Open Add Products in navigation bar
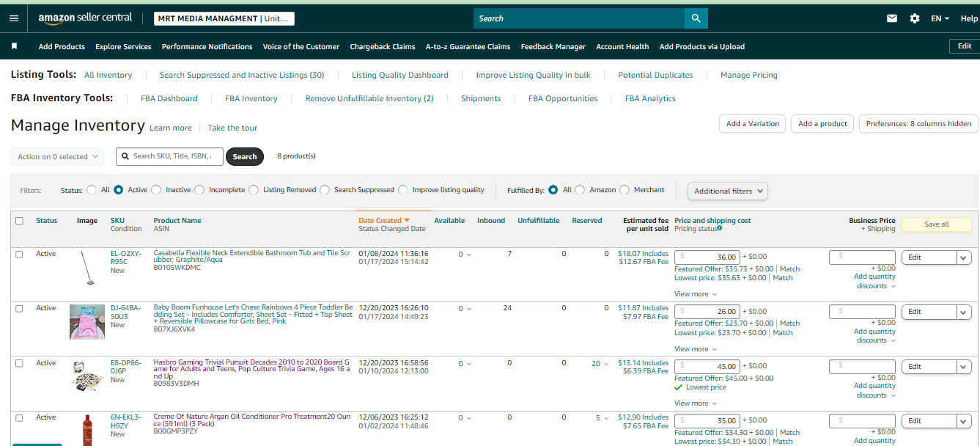 coord(62,46)
